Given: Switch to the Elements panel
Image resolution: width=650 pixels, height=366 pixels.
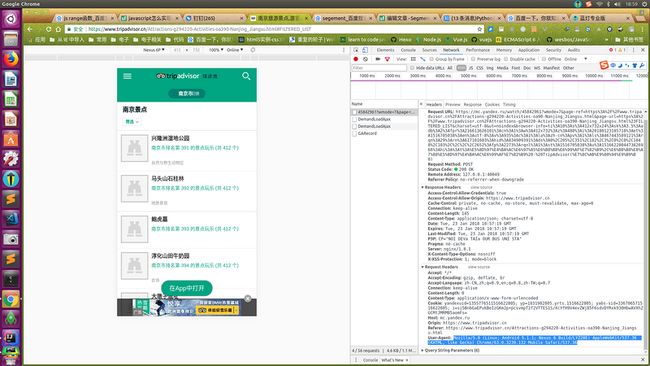Looking at the screenshot, I should coord(385,50).
